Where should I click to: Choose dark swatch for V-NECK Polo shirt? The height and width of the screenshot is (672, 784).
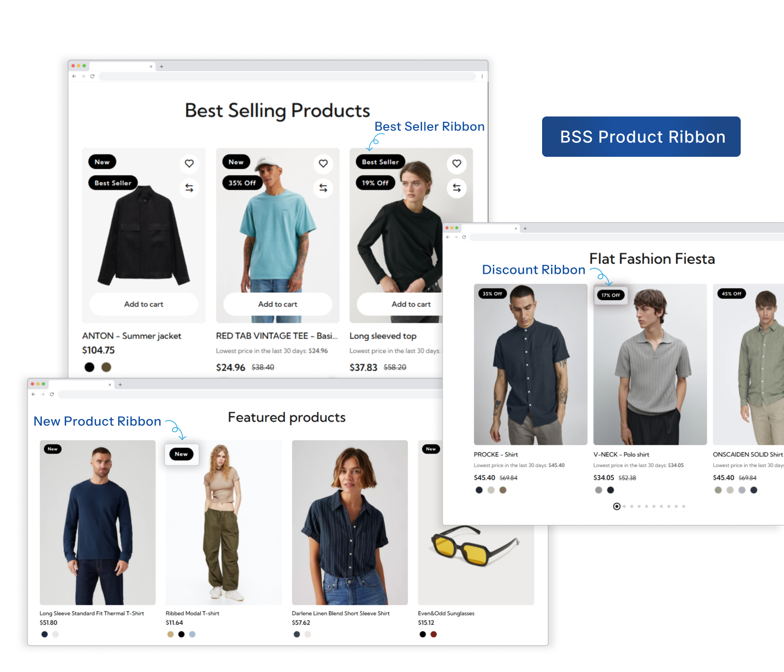(610, 490)
